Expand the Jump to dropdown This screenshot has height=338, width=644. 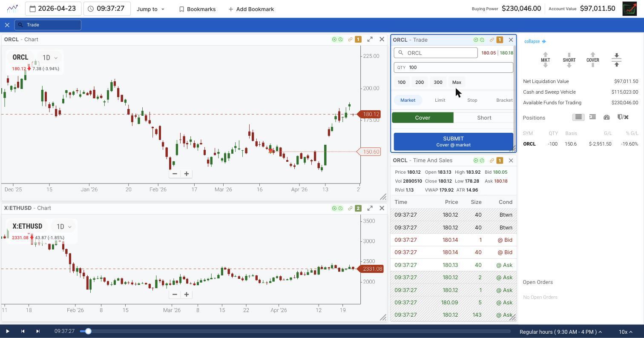(x=150, y=9)
